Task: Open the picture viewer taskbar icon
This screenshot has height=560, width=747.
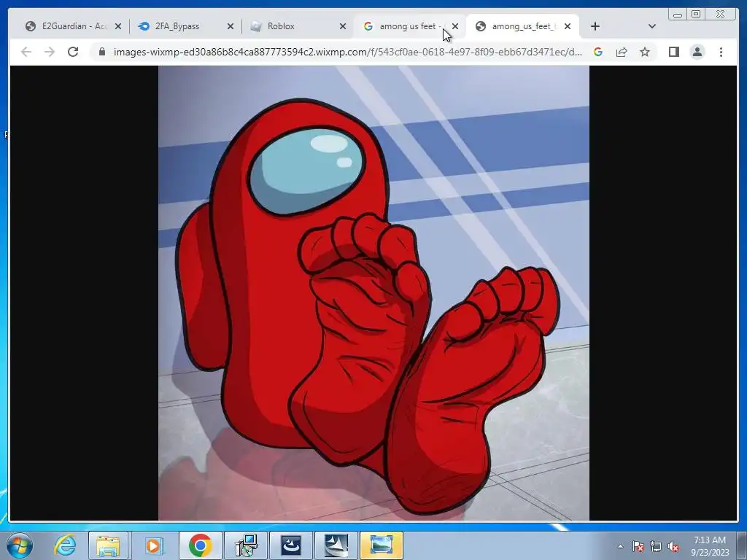Action: click(381, 545)
